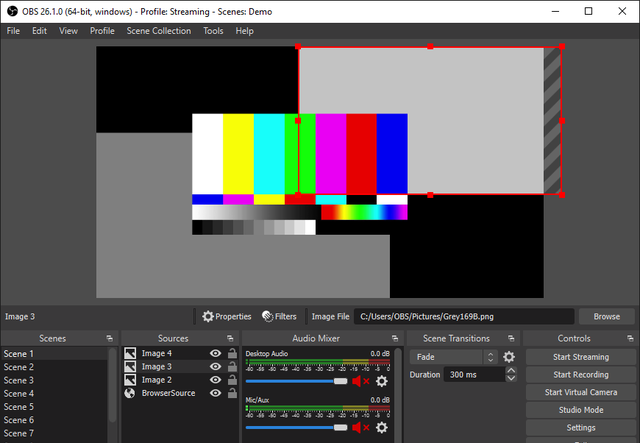Pop out the Scenes dock
640x443 pixels.
click(x=109, y=338)
